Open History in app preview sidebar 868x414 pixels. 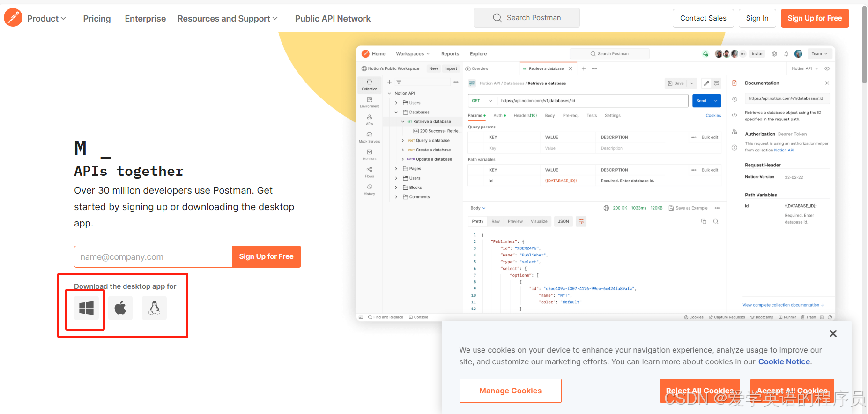click(370, 189)
